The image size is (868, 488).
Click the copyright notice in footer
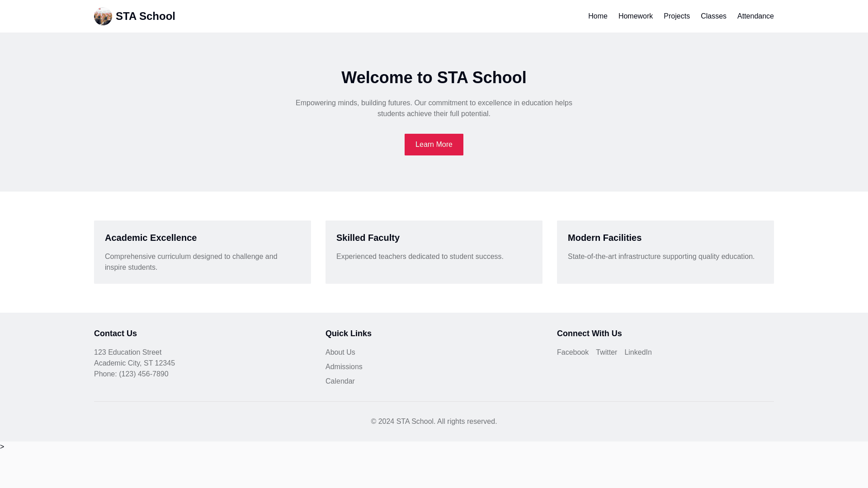pos(434,421)
